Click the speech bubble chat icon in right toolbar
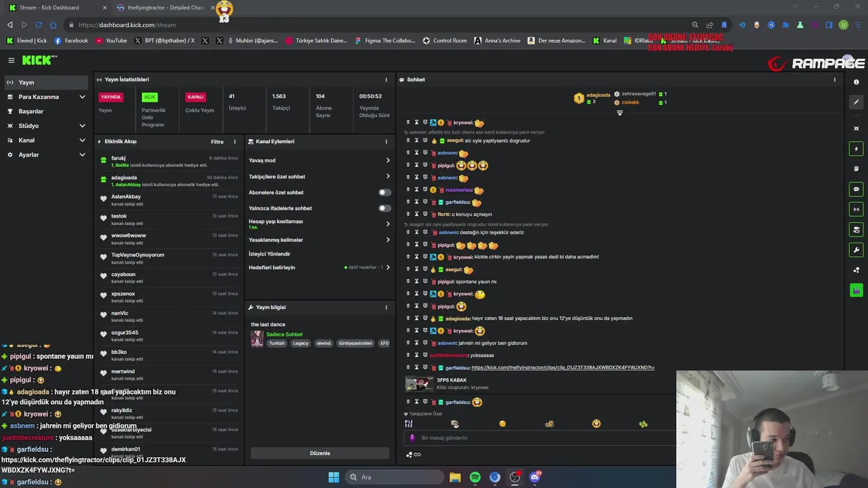The image size is (868, 488). pos(856,189)
